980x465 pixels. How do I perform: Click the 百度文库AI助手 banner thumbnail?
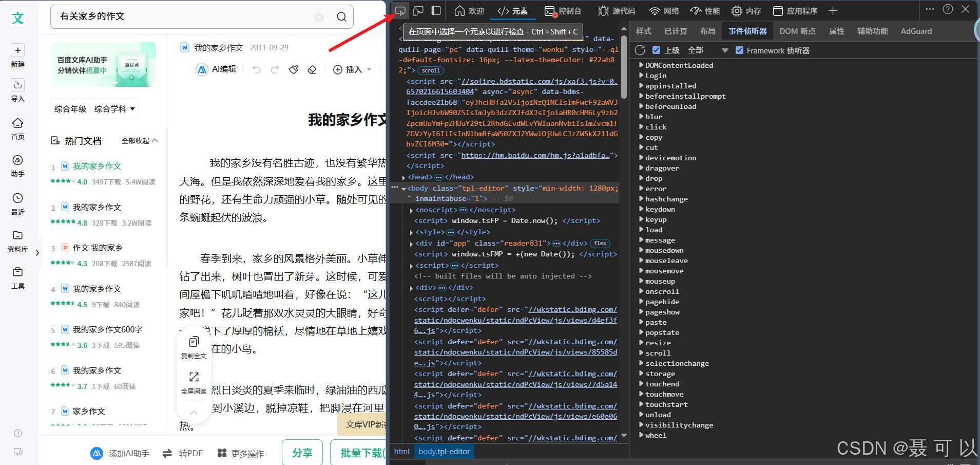[103, 64]
